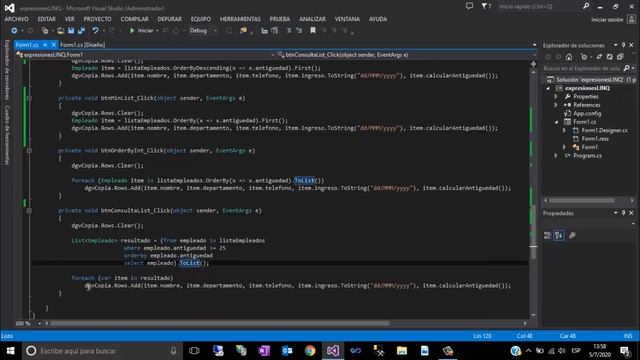
Task: Open the AYUDA menu
Action: [x=378, y=19]
